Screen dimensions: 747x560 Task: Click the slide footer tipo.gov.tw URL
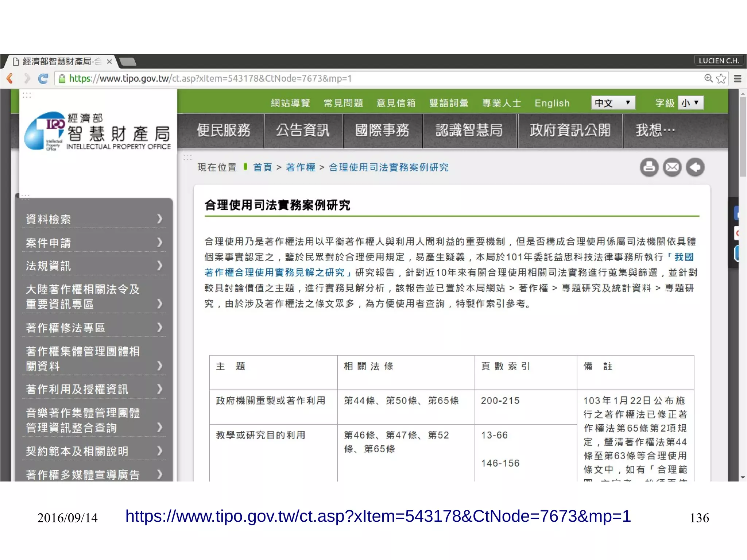pos(378,516)
